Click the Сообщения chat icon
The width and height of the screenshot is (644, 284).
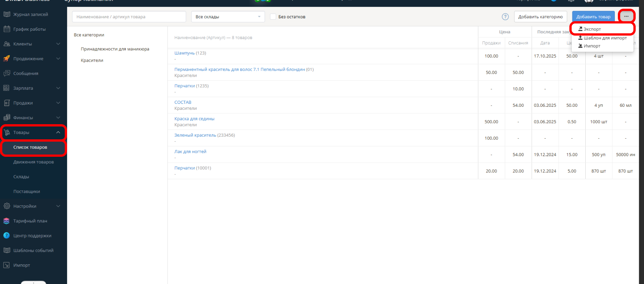pos(6,73)
